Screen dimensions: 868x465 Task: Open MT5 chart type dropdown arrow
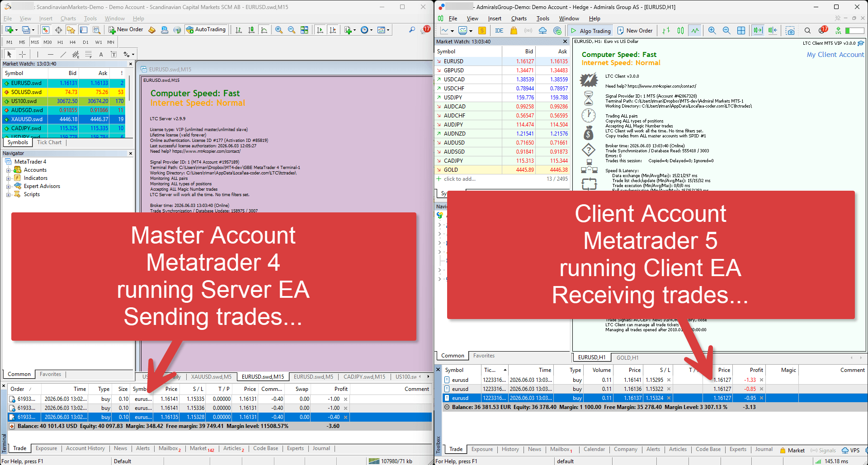pos(452,31)
